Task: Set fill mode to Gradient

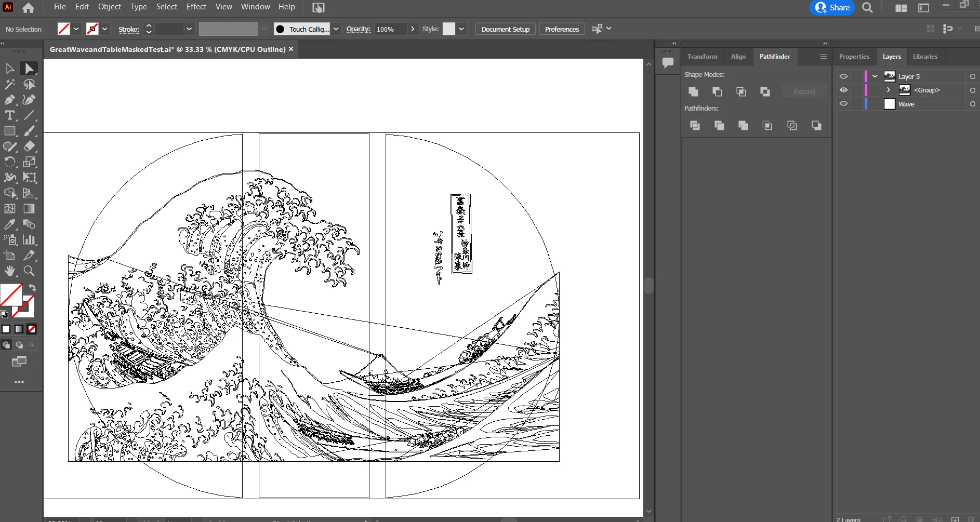Action: 19,329
